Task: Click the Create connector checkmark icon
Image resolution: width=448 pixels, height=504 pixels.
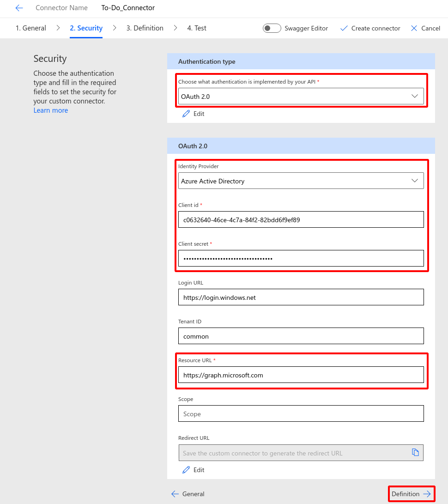Action: click(344, 28)
